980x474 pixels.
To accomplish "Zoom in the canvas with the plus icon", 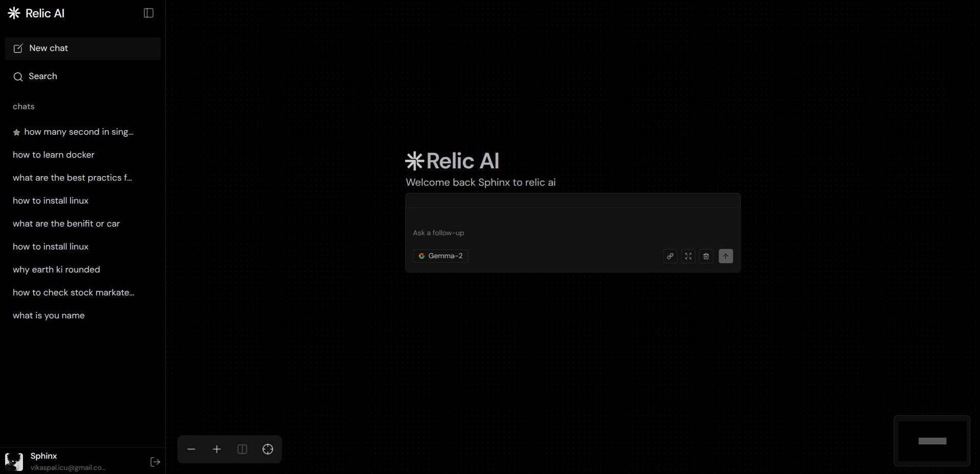I will 217,449.
